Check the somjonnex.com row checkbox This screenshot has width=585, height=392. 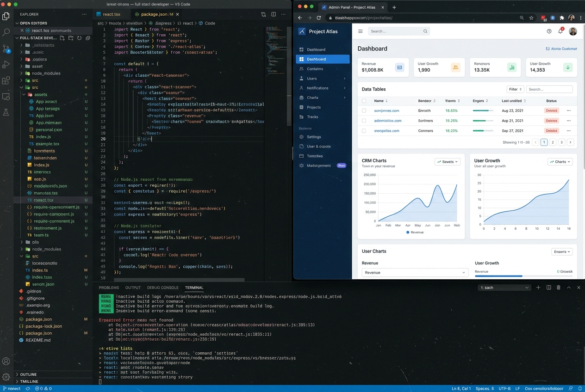(364, 110)
